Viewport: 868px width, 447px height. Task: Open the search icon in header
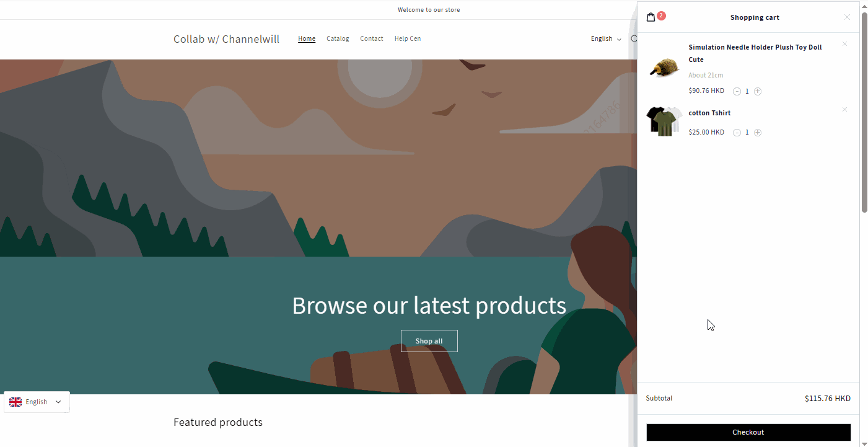634,38
